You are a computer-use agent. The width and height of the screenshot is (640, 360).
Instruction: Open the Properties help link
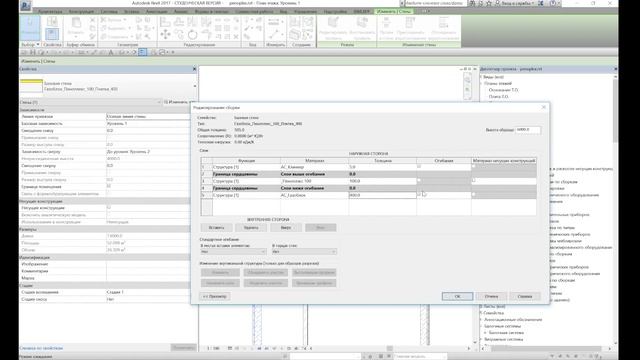point(41,348)
